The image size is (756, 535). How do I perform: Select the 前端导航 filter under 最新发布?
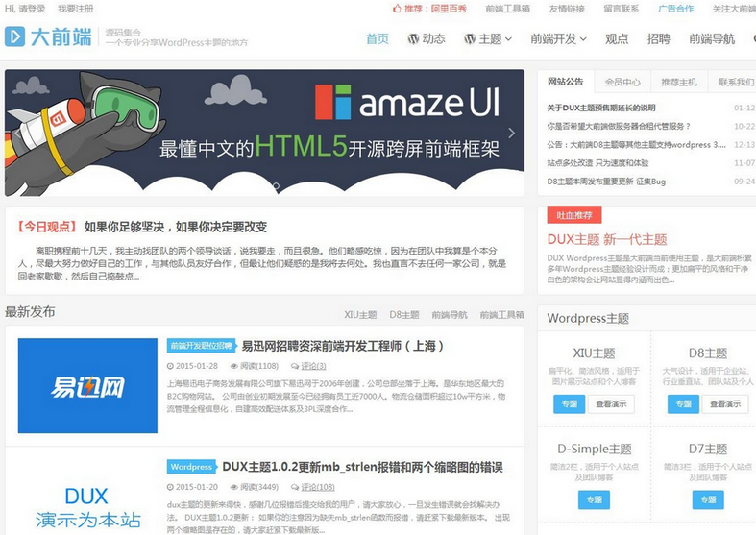tap(450, 315)
